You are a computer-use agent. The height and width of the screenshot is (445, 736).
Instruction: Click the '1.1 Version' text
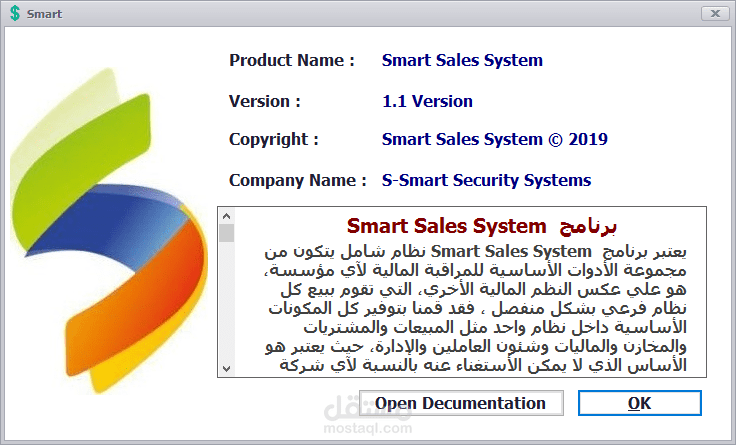(x=427, y=101)
